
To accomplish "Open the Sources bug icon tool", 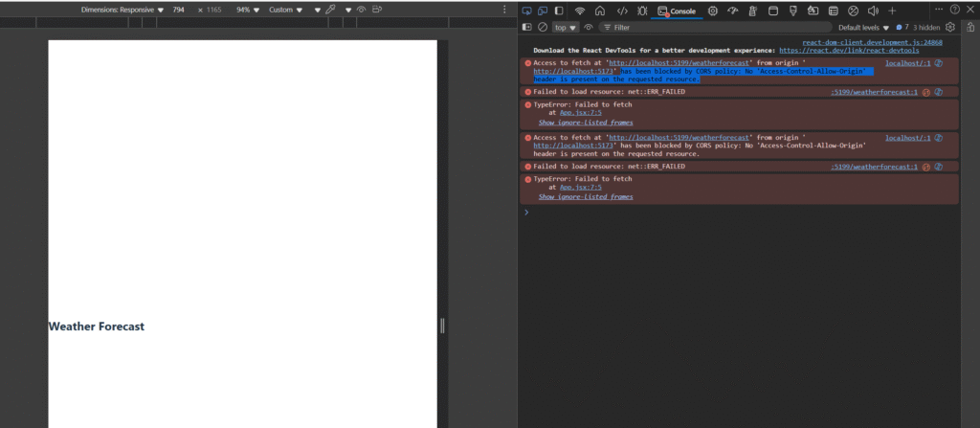I will click(x=642, y=11).
